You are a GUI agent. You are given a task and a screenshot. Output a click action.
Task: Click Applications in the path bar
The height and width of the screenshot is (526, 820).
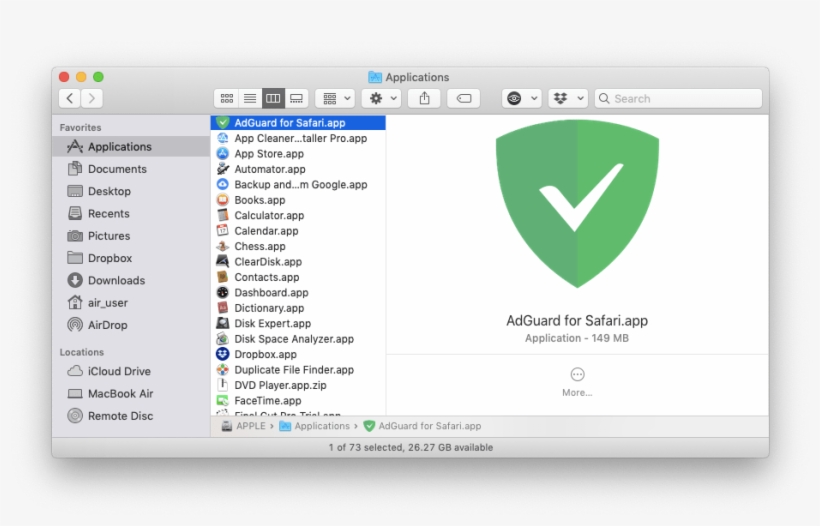[314, 426]
